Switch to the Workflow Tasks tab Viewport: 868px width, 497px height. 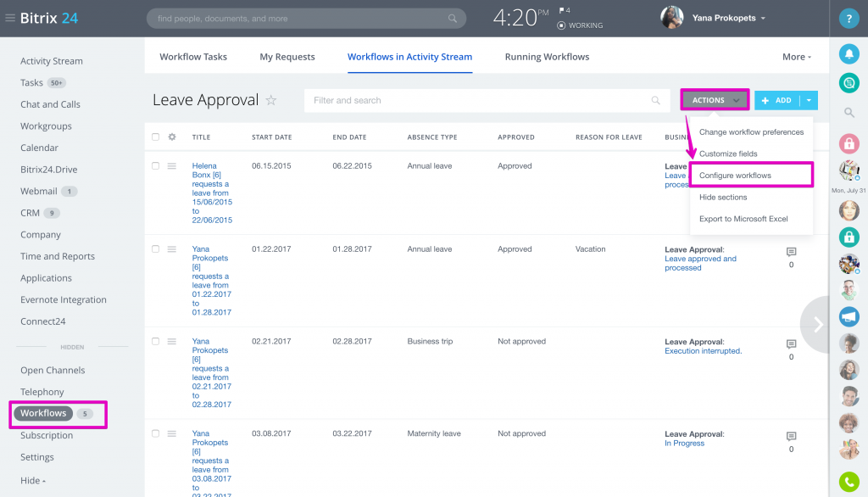click(193, 57)
